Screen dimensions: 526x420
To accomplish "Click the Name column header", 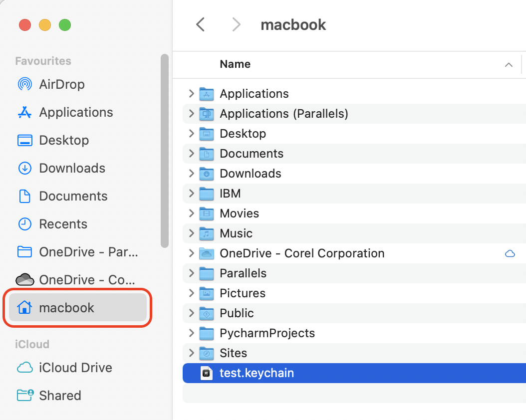I will point(235,64).
